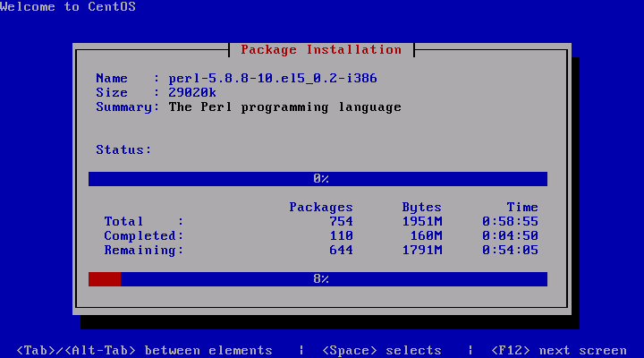
Task: Click the package size value 29020k
Action: (x=192, y=92)
